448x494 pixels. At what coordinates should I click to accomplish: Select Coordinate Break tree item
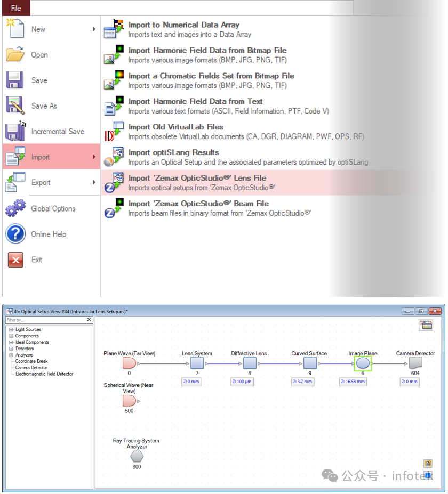click(31, 361)
